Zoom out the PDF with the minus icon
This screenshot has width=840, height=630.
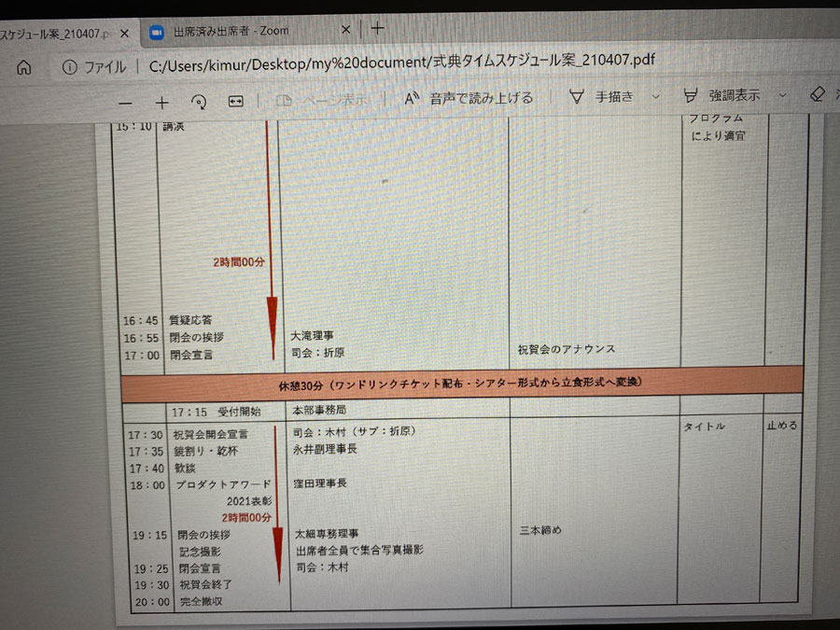tap(125, 103)
